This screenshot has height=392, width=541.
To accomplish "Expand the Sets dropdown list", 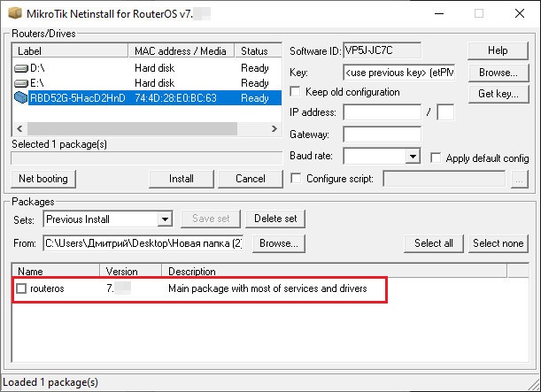I will coord(164,219).
